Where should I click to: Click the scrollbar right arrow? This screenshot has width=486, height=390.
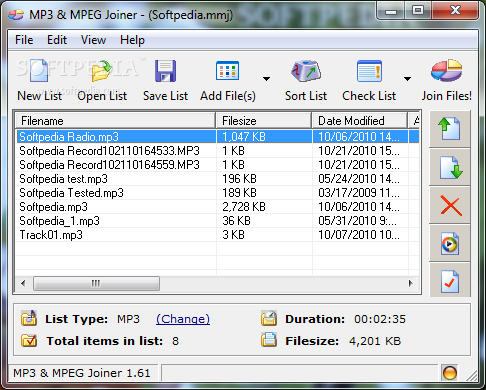(x=411, y=284)
